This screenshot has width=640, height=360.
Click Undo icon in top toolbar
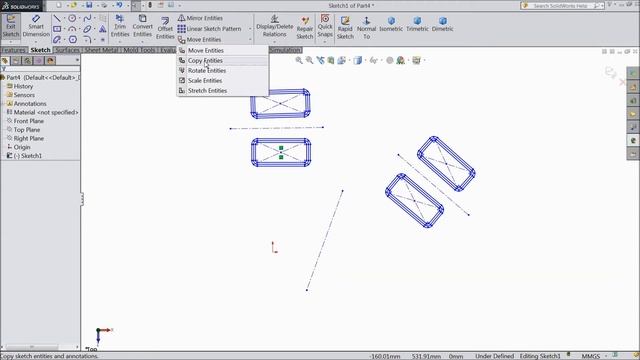(119, 5)
